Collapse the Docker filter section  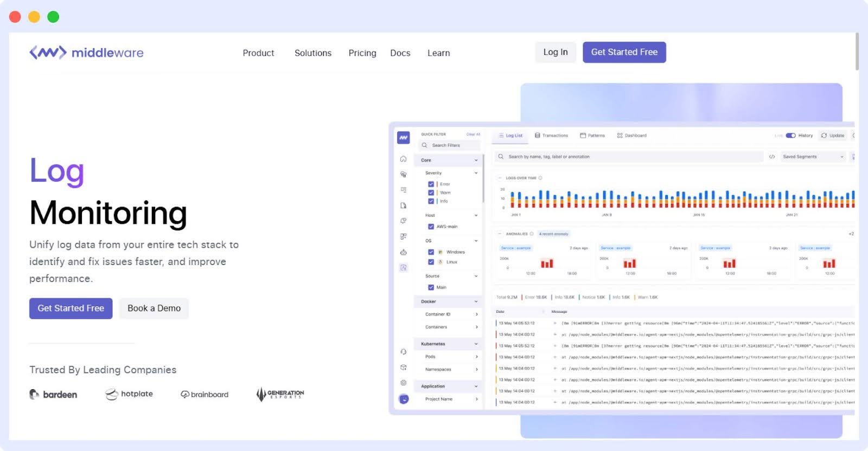coord(476,301)
